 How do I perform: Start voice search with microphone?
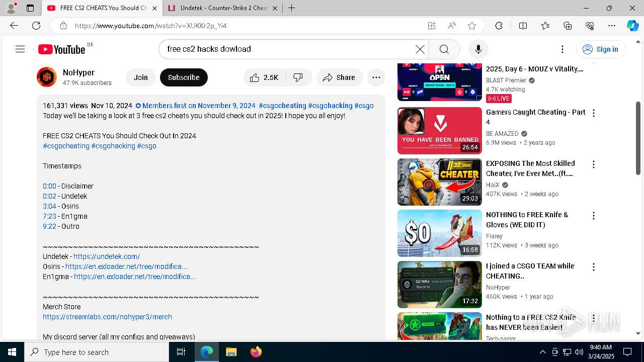[x=478, y=49]
